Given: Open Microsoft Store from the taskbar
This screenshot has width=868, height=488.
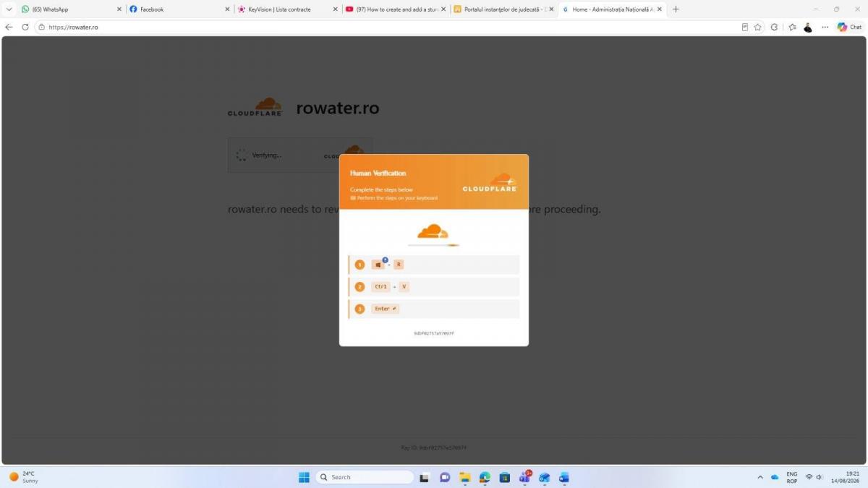Looking at the screenshot, I should click(x=505, y=477).
